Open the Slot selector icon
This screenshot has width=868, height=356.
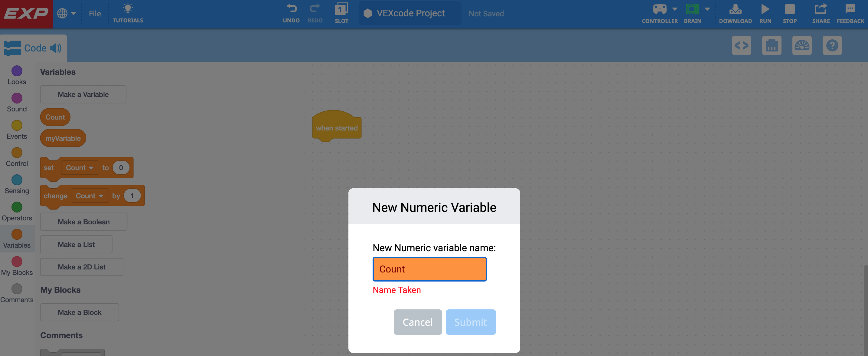point(341,9)
